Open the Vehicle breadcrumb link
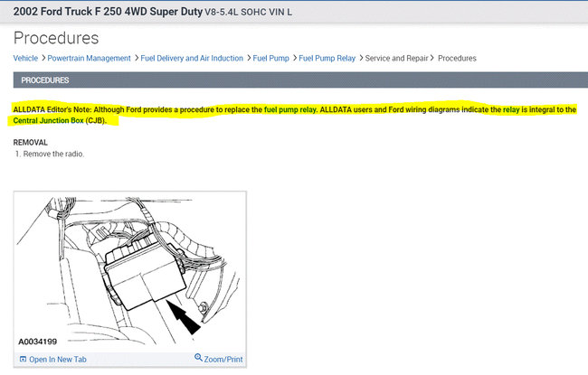This screenshot has height=375, width=588. click(x=25, y=58)
